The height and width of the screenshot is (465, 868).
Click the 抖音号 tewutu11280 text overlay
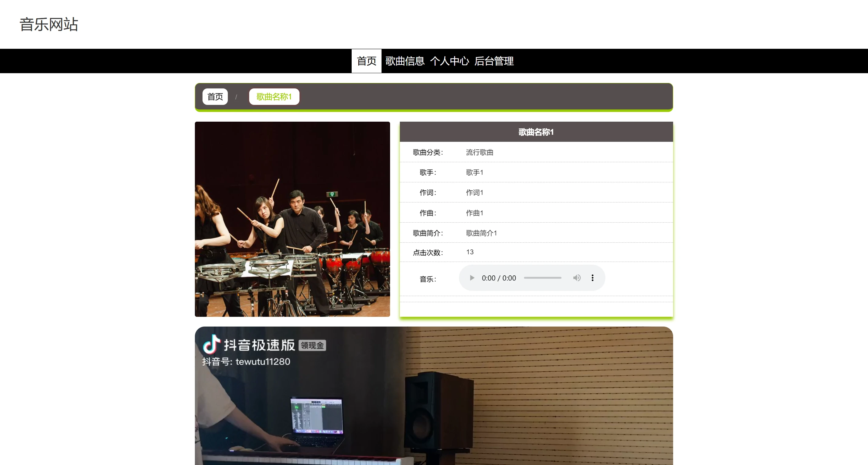246,362
